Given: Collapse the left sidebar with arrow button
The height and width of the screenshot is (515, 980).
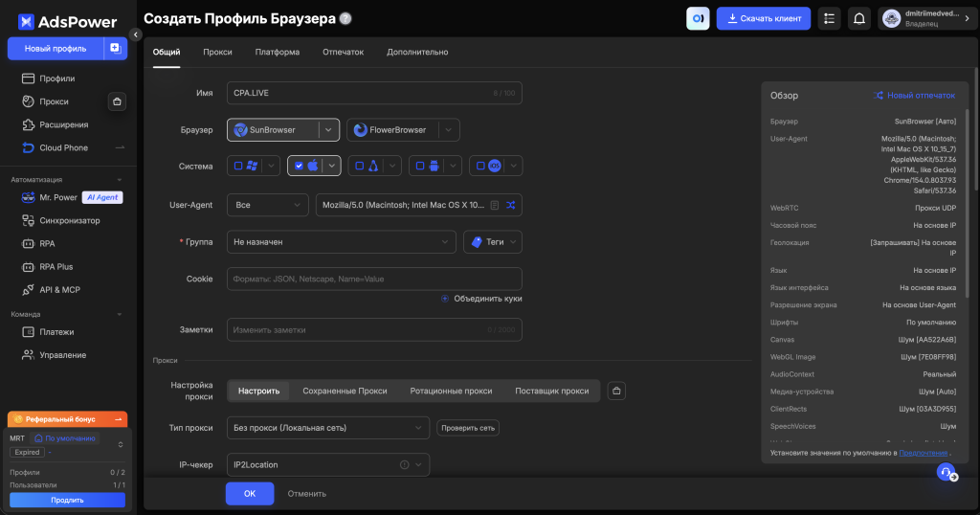Looking at the screenshot, I should (136, 34).
